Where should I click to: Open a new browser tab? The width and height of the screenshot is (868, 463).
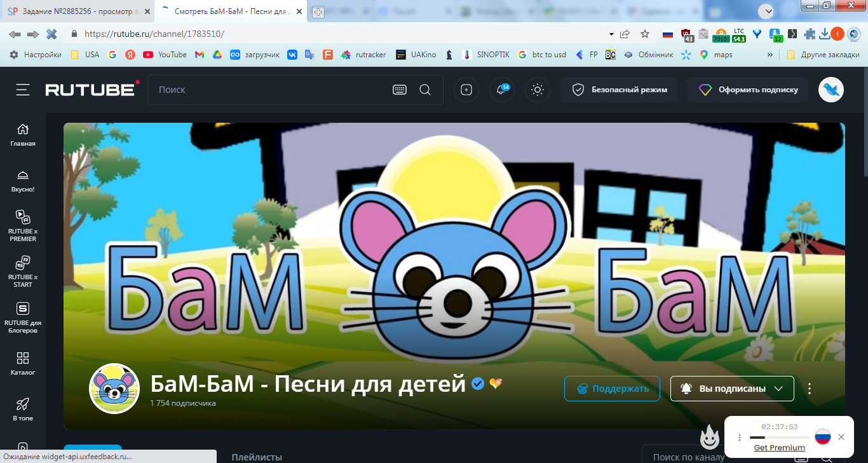click(318, 12)
